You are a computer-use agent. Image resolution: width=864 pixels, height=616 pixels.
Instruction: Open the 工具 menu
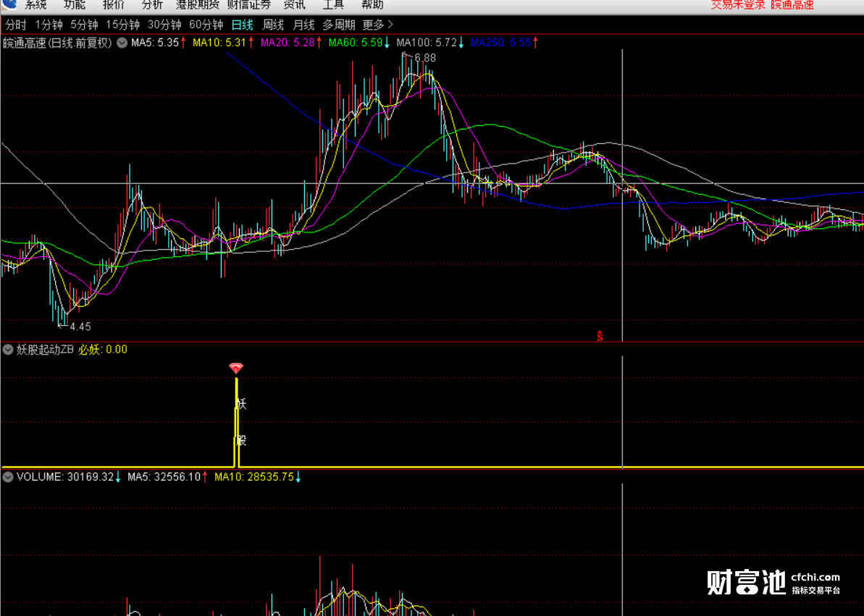(333, 5)
